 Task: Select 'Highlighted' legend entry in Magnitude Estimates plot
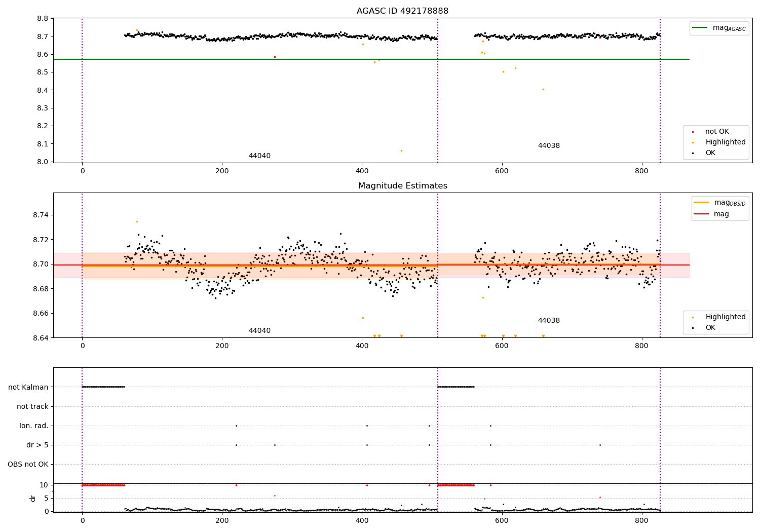(726, 317)
